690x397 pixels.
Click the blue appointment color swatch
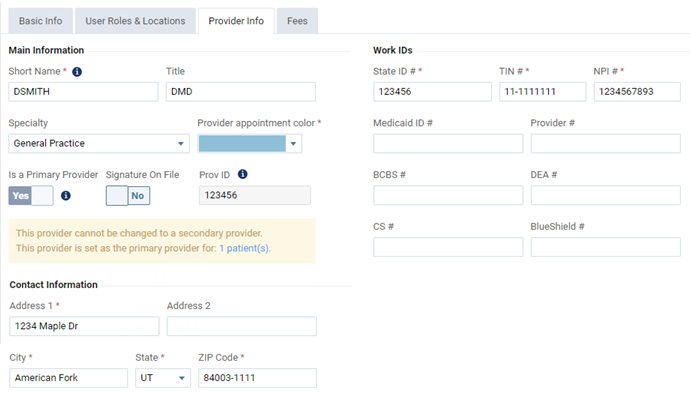click(x=242, y=143)
